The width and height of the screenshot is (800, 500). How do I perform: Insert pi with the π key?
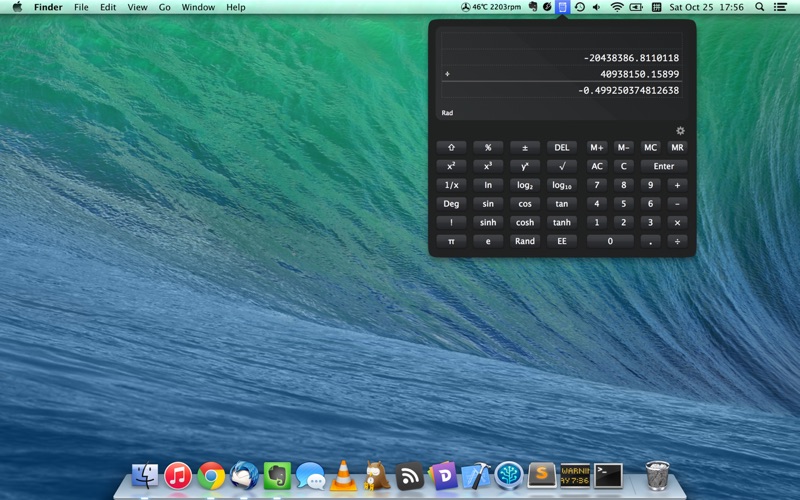[x=451, y=241]
